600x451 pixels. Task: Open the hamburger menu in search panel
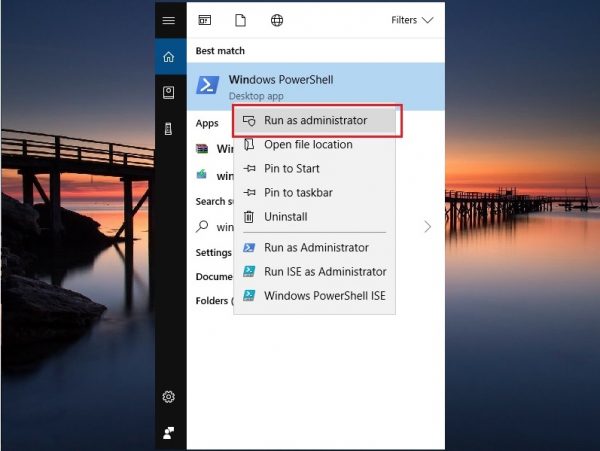169,20
